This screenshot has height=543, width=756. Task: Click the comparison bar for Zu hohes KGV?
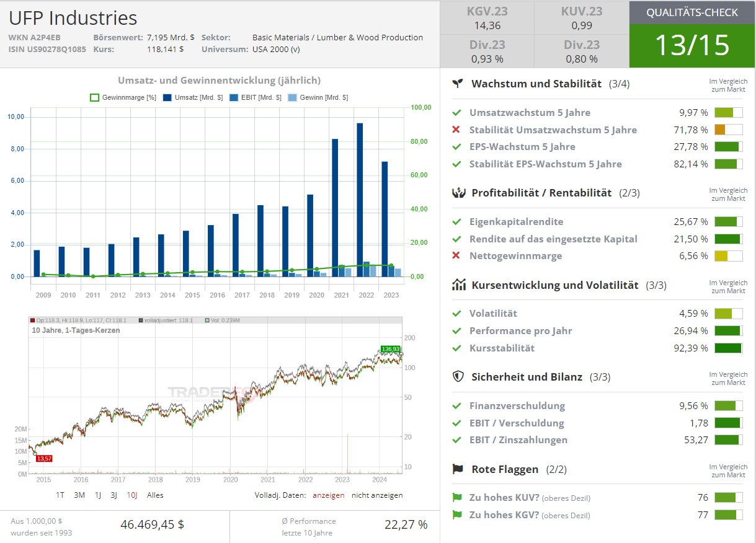tap(728, 514)
